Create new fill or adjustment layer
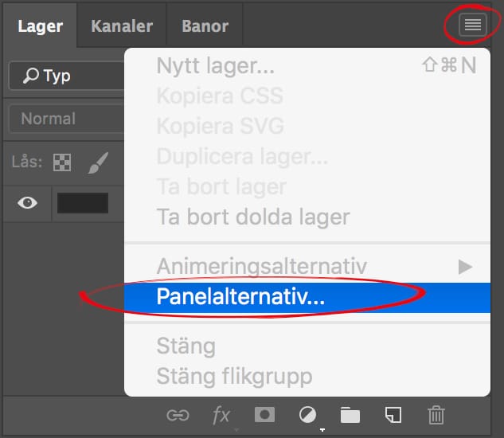504x438 pixels. (x=307, y=415)
